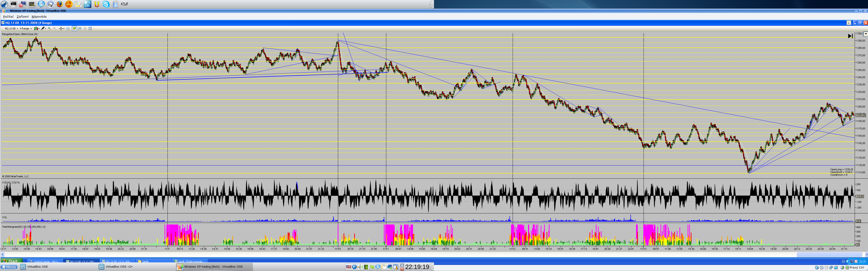The image size is (868, 271).
Task: Open the NQ 12-08 instrument dropdown
Action: 12,29
